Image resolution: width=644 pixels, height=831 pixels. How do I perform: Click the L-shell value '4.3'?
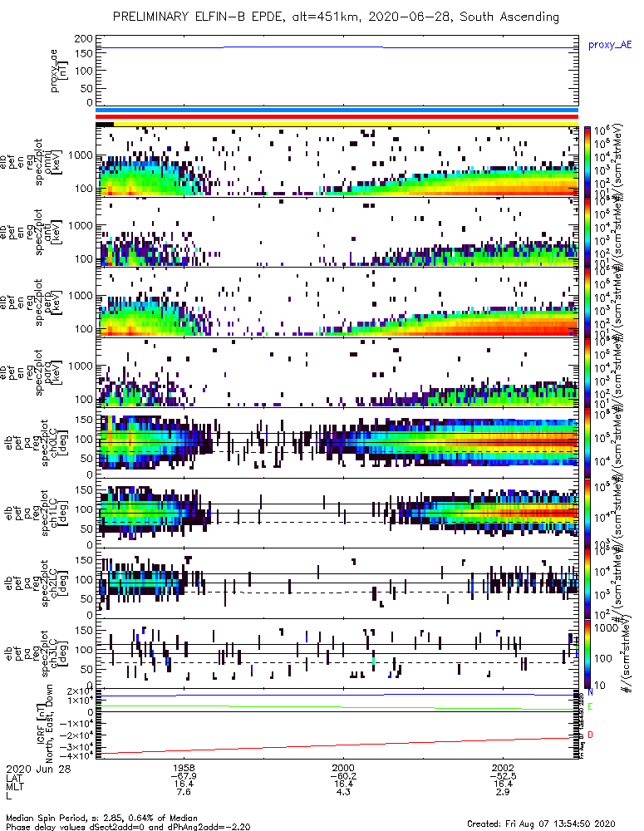coord(343,792)
